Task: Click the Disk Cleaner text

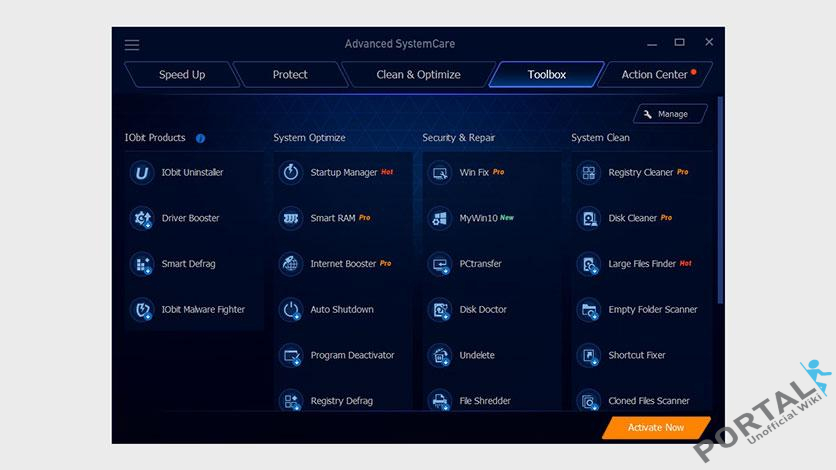Action: 632,218
